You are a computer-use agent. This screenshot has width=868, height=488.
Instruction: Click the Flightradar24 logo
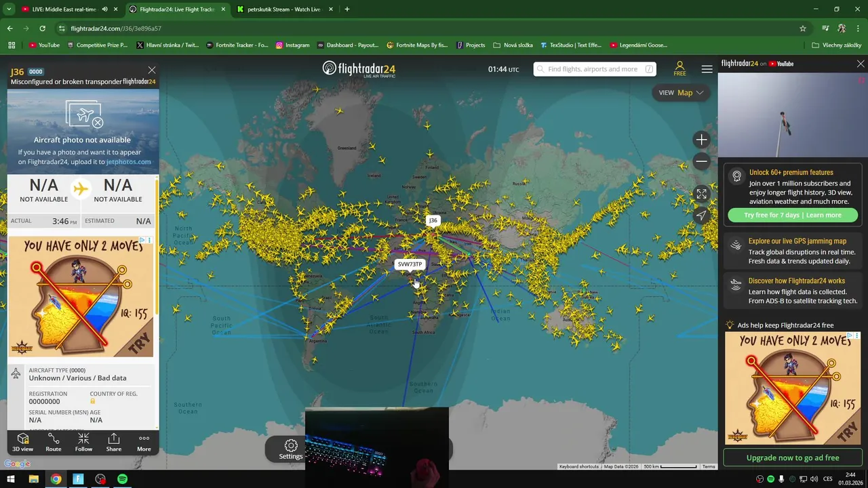[359, 69]
